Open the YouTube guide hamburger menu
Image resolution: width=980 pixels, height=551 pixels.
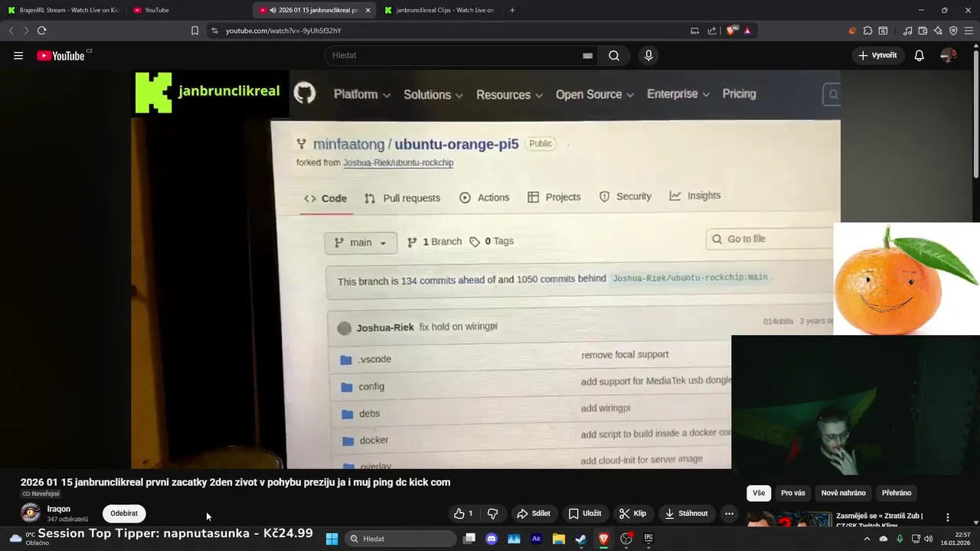point(18,55)
